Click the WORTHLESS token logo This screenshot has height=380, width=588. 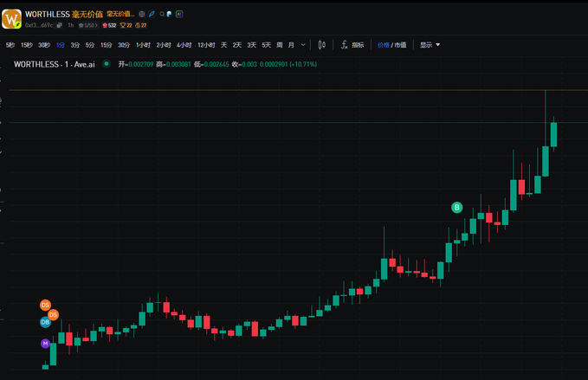click(11, 19)
